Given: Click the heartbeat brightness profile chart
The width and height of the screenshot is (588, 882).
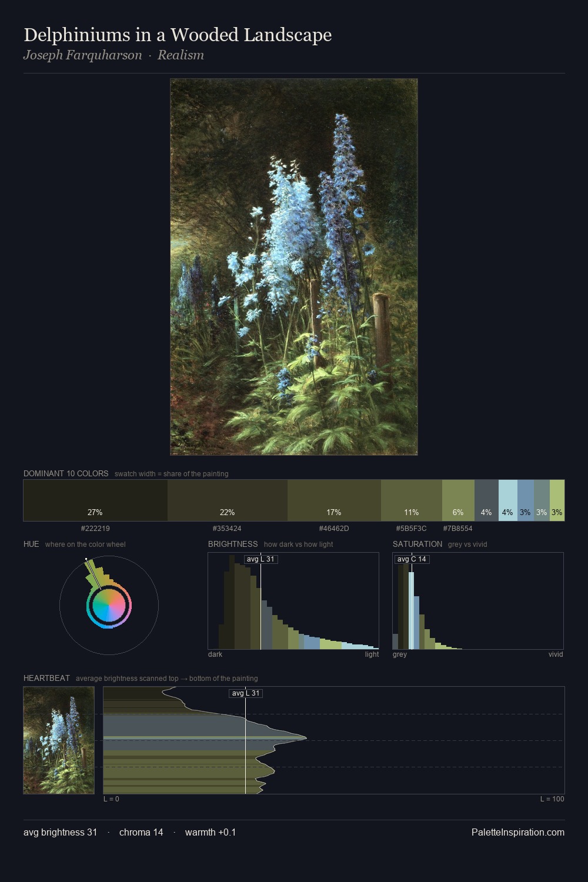Looking at the screenshot, I should tap(334, 740).
